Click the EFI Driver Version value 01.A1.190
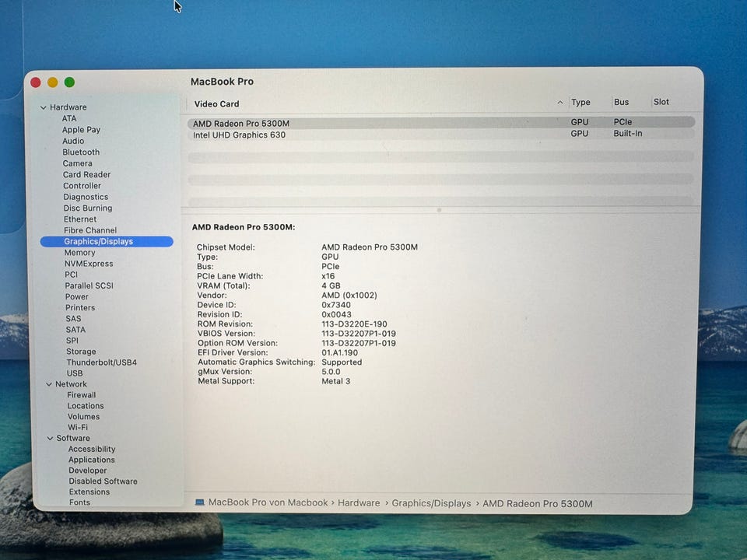The image size is (747, 560). coord(340,352)
